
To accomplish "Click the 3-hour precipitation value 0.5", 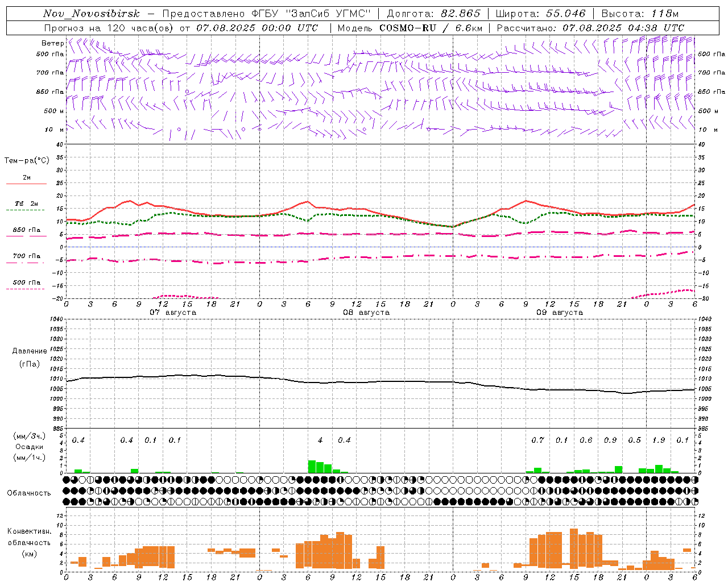I will pyautogui.click(x=634, y=440).
